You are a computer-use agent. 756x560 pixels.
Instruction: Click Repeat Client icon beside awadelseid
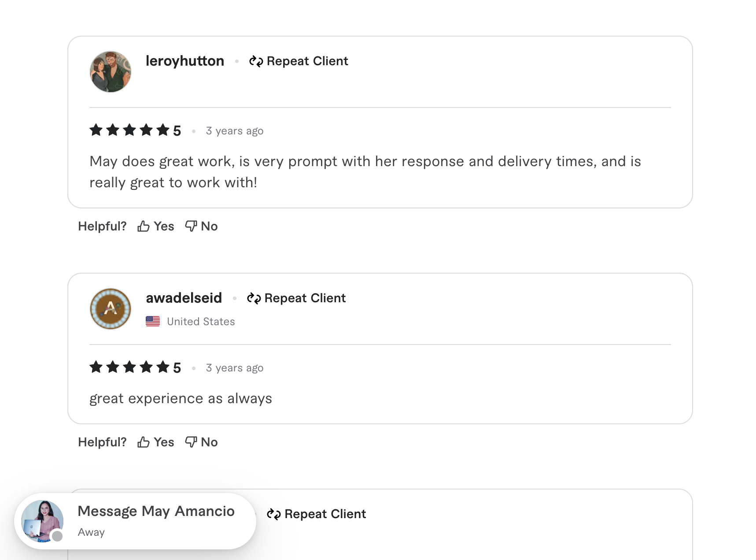(254, 298)
